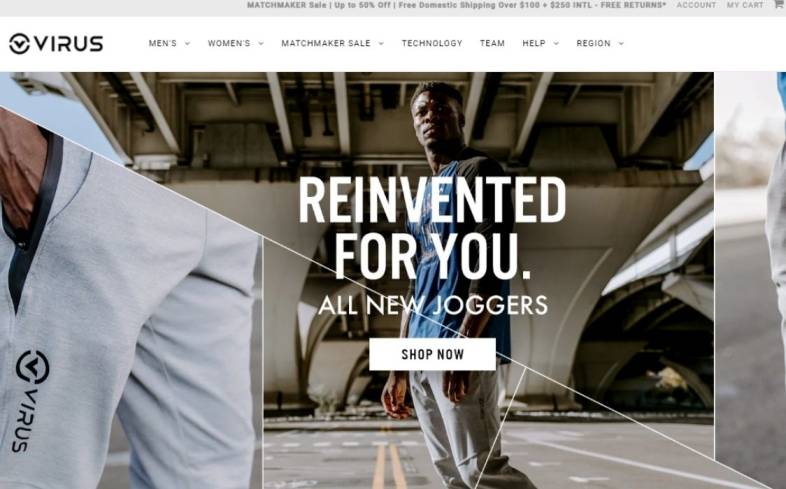Go to the Technology page
The image size is (786, 489).
[x=432, y=44]
